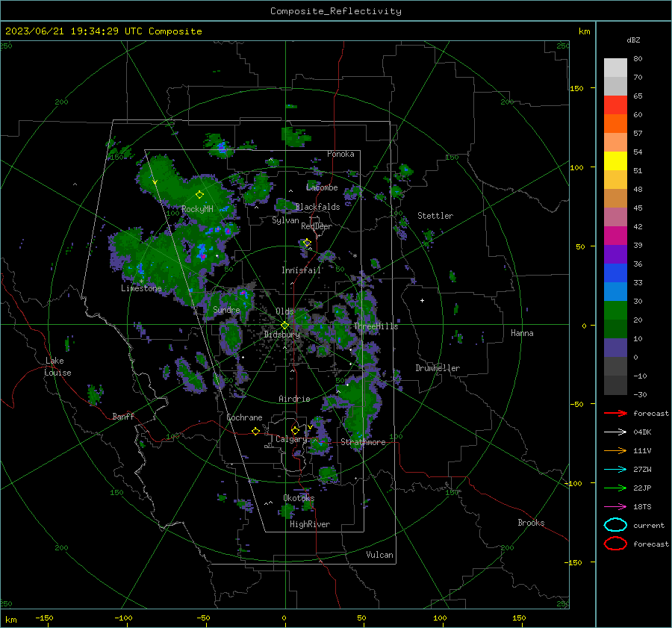The width and height of the screenshot is (672, 628).
Task: Click the current legend label
Action: [649, 525]
